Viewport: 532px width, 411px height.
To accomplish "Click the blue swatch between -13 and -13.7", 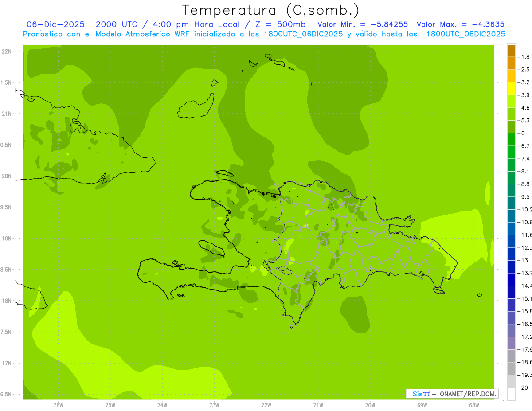I will coord(511,266).
